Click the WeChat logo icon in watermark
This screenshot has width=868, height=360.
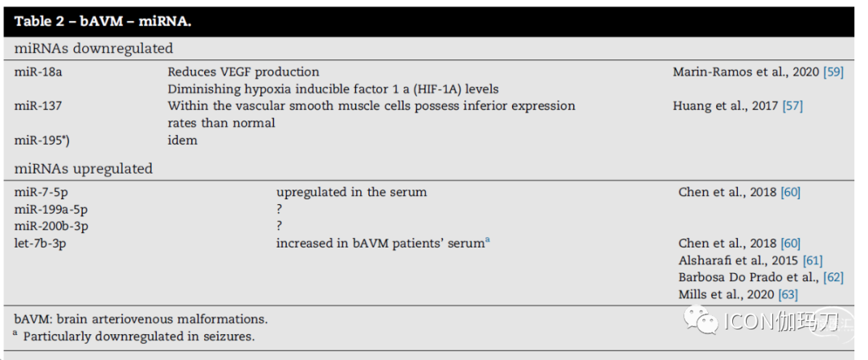click(x=701, y=320)
